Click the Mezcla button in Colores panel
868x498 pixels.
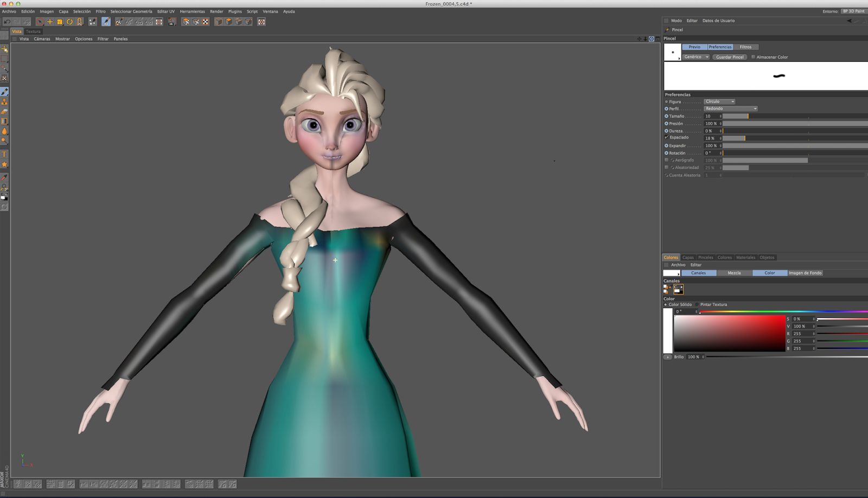tap(734, 273)
